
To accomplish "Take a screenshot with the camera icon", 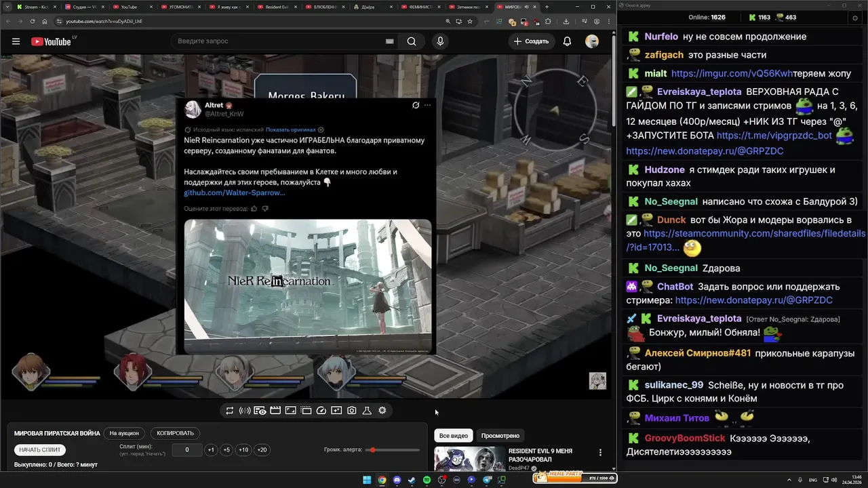I will [352, 410].
